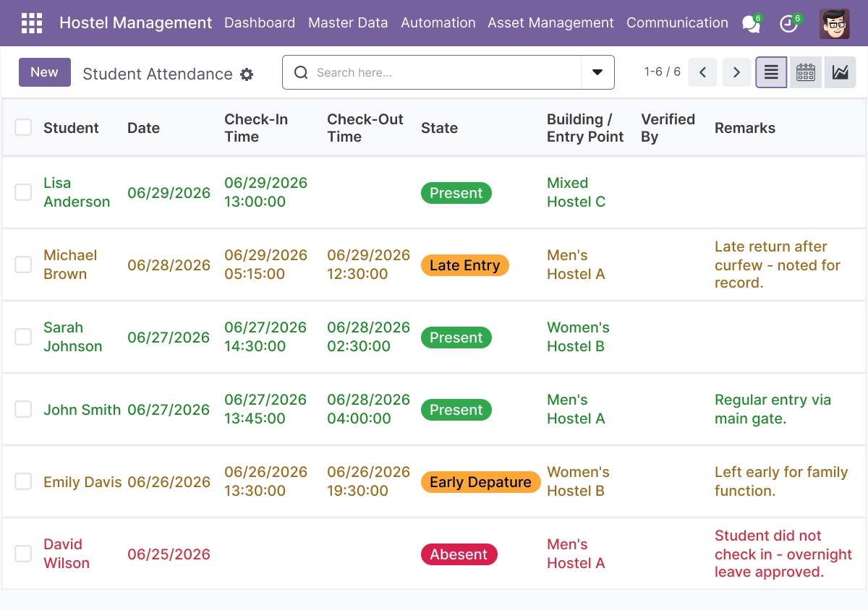
Task: Sort by the Check-In Time header
Action: [256, 128]
